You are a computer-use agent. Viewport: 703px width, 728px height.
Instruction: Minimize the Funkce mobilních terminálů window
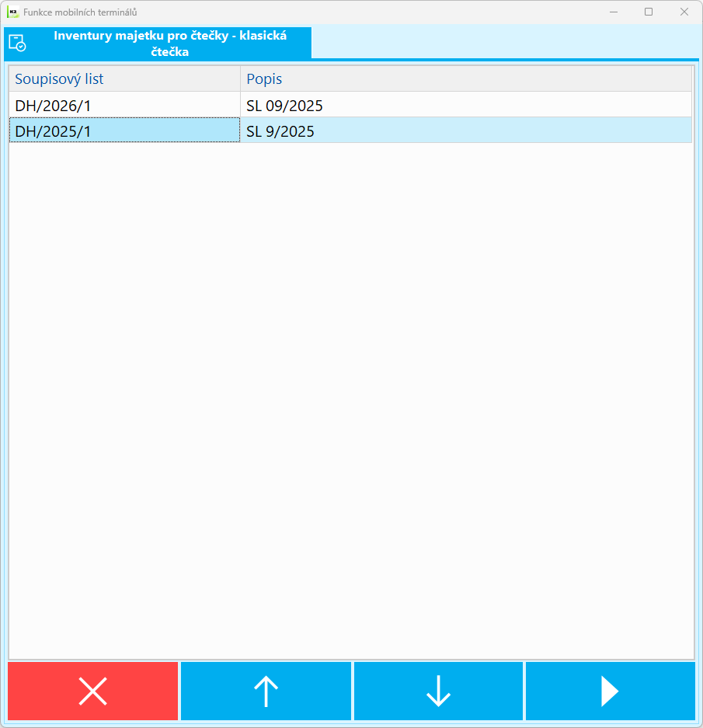point(614,12)
